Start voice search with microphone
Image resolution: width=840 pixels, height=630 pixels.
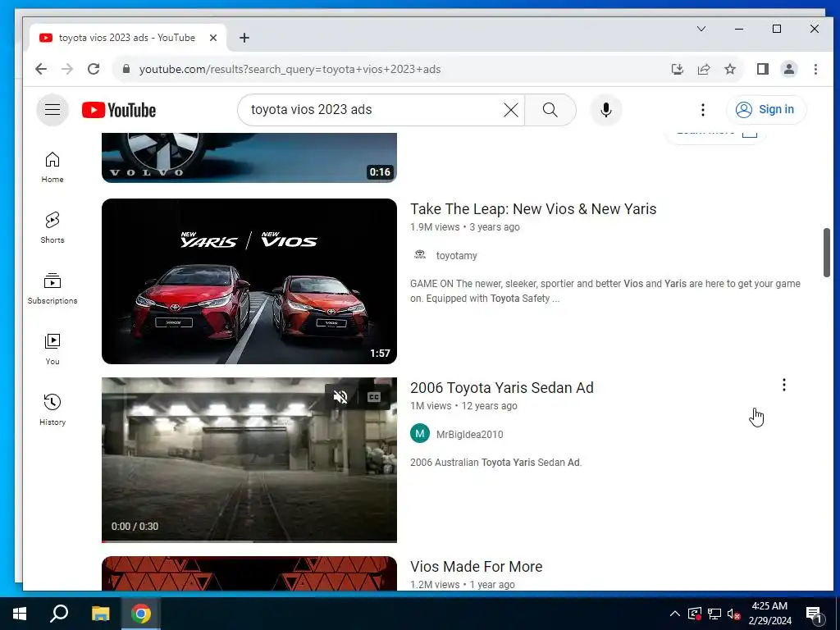606,110
